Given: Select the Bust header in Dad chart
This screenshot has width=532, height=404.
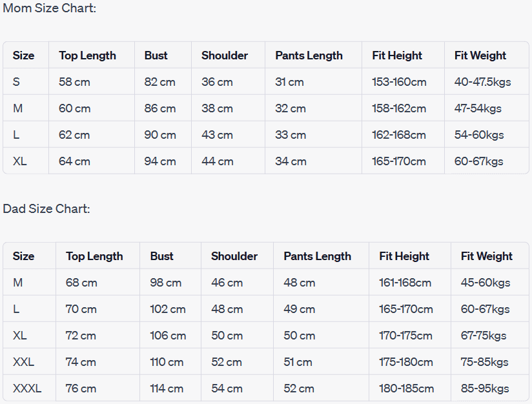Looking at the screenshot, I should click(161, 256).
